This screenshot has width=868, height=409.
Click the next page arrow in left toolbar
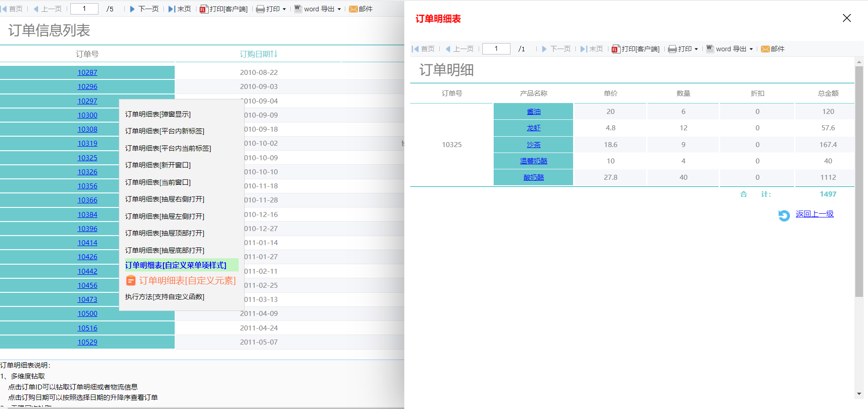(132, 9)
